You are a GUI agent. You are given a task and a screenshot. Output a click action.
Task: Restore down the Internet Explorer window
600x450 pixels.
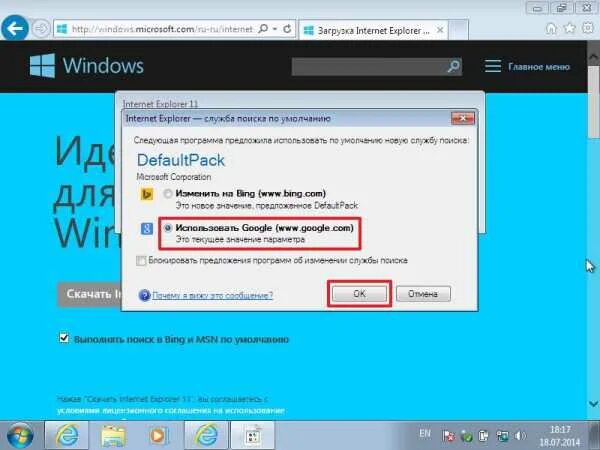point(561,8)
